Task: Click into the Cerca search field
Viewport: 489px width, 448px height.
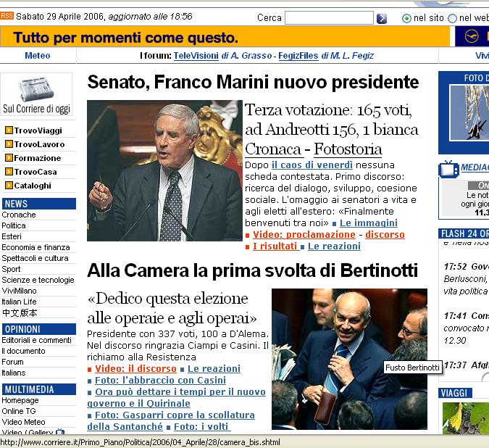Action: click(329, 18)
